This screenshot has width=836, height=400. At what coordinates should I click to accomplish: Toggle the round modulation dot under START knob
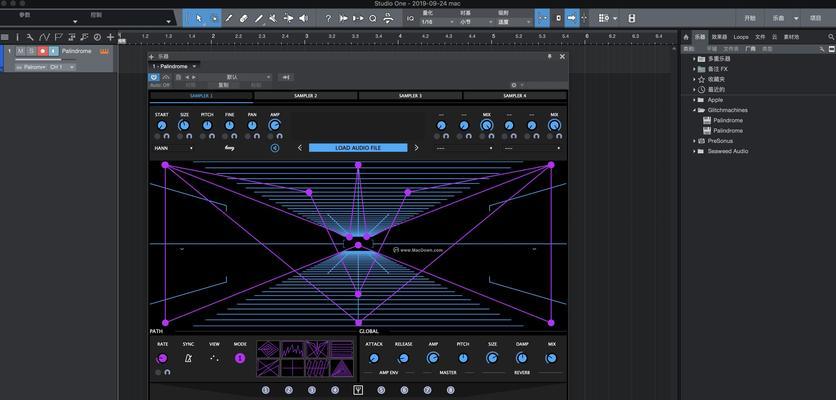158,137
